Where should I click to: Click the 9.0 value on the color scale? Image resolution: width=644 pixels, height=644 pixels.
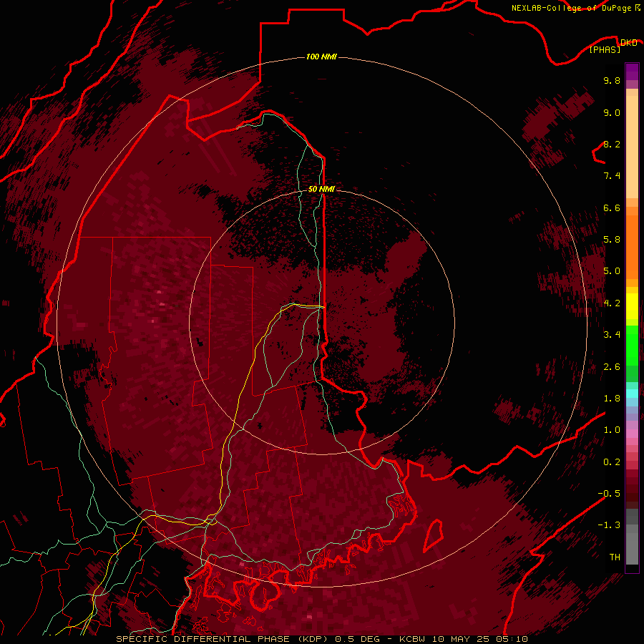tap(612, 112)
